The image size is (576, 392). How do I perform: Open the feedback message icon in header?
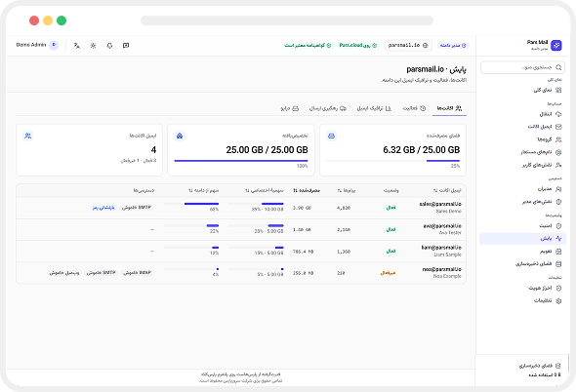point(126,46)
